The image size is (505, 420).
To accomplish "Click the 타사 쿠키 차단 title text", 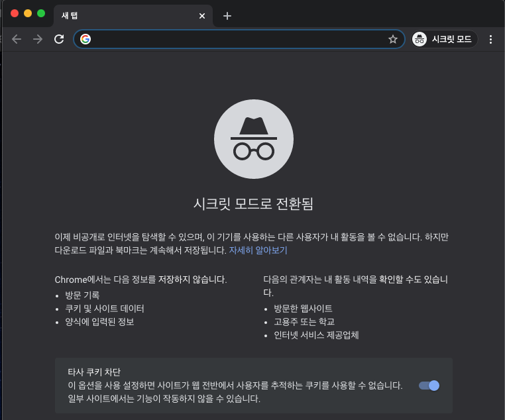I will point(94,372).
